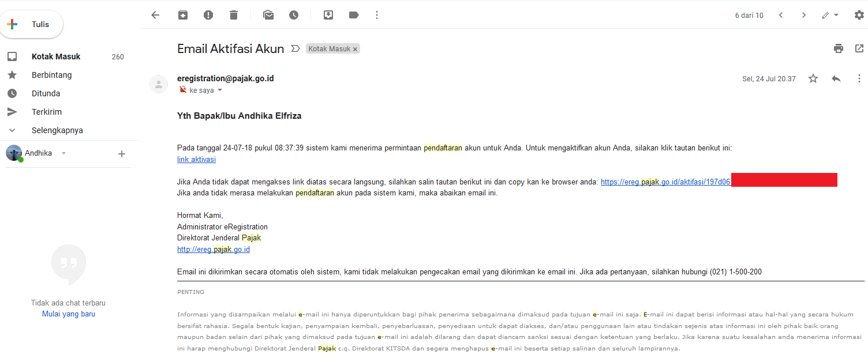This screenshot has height=362, width=868.
Task: Open email in new window
Action: click(x=859, y=48)
